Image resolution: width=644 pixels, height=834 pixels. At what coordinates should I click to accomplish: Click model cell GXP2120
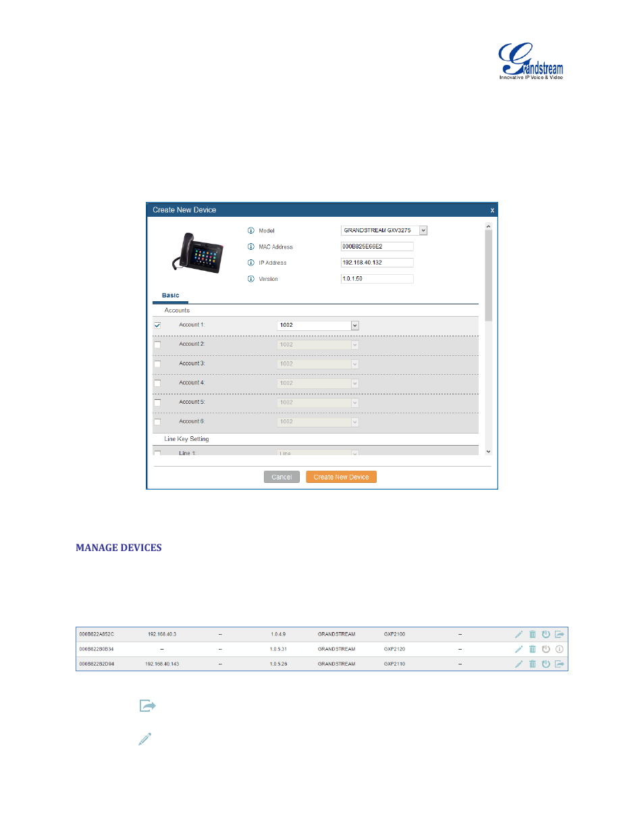(x=395, y=649)
